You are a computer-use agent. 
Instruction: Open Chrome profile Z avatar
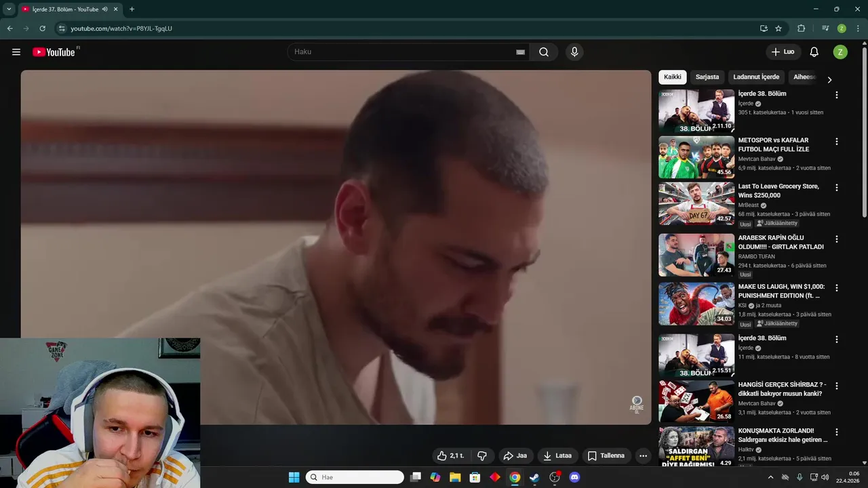(x=842, y=28)
